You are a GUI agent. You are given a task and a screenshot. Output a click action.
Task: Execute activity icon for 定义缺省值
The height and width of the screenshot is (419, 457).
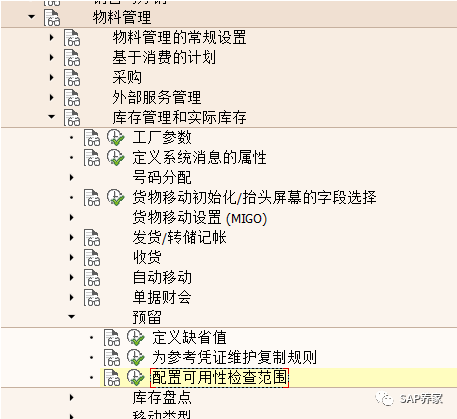click(136, 338)
